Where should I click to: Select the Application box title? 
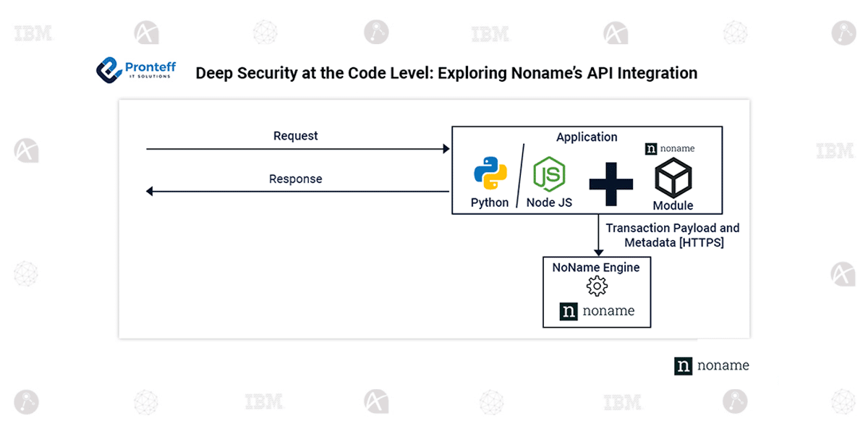pyautogui.click(x=587, y=137)
